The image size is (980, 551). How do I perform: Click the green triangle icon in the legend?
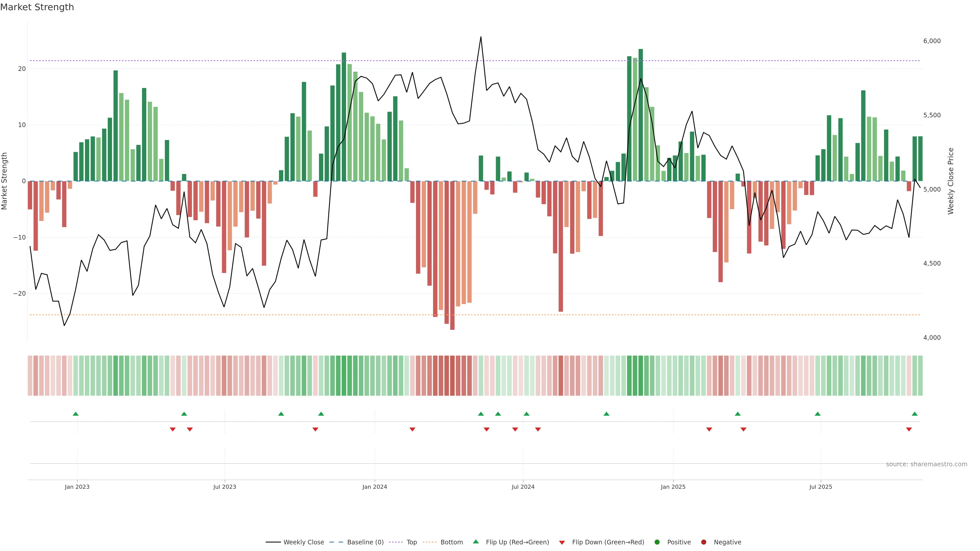click(475, 542)
